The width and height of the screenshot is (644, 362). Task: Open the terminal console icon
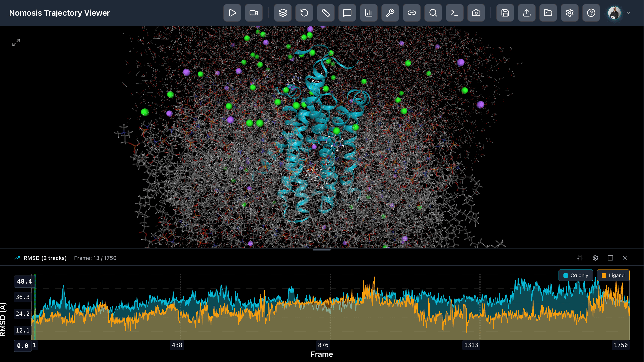pos(455,13)
